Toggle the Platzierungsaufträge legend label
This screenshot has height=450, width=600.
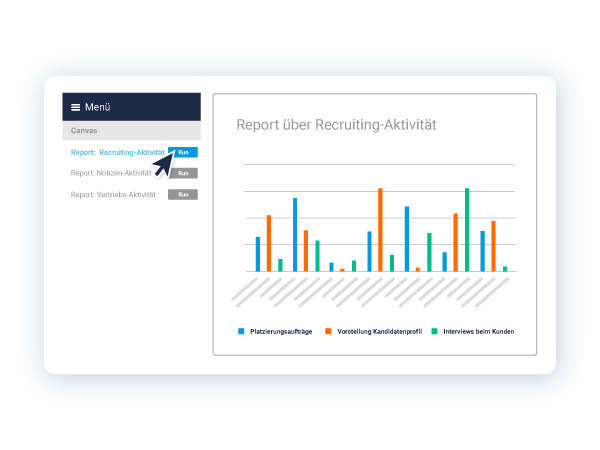tap(281, 331)
